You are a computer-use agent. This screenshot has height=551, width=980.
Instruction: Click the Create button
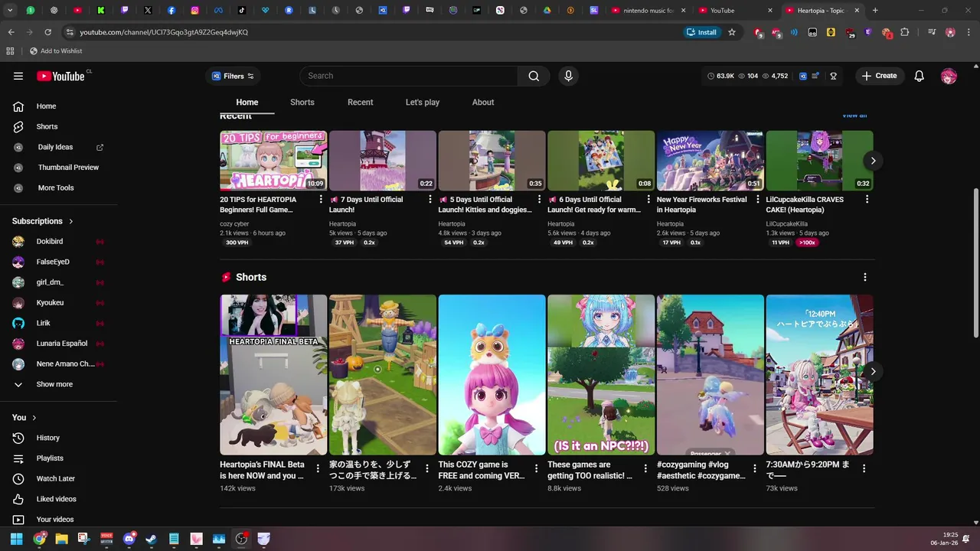coord(879,76)
